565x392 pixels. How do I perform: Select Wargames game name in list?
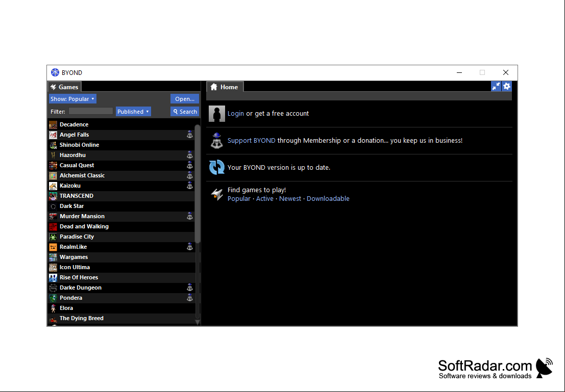tap(74, 257)
